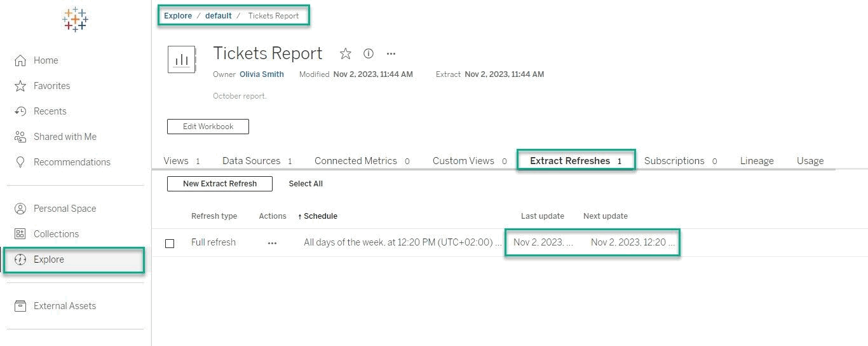The height and width of the screenshot is (346, 868).
Task: Open Recommendations lightbulb item
Action: click(x=71, y=162)
